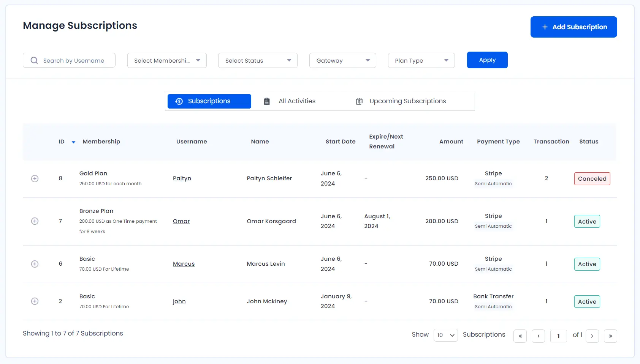Switch to the Subscriptions tab

209,101
